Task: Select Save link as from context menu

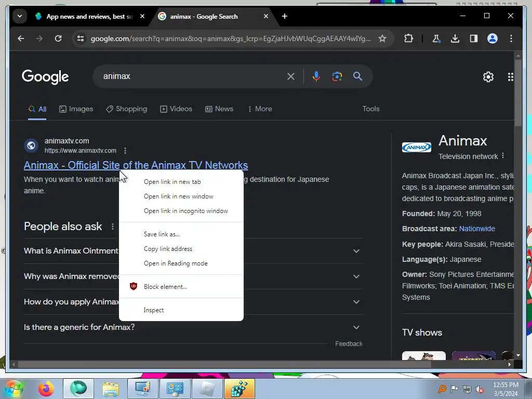Action: point(181,234)
